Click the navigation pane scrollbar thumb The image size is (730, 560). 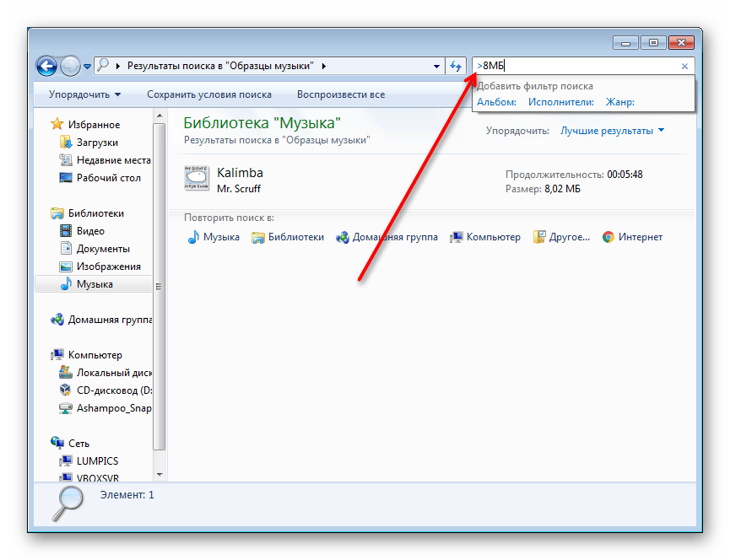(x=160, y=287)
